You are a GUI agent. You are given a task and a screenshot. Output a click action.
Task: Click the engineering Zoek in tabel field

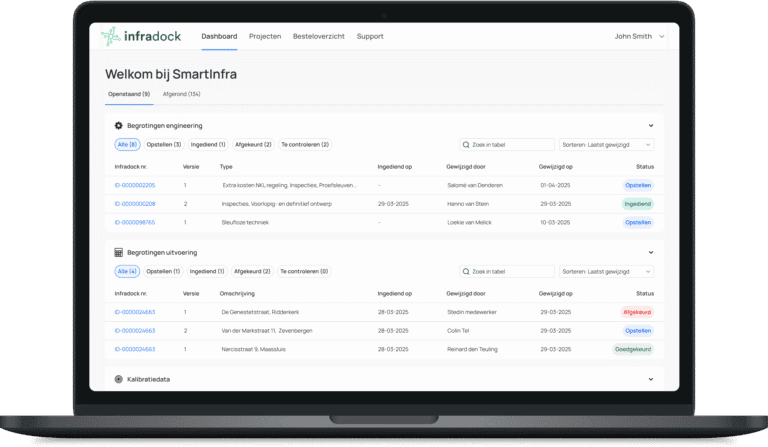pyautogui.click(x=507, y=145)
